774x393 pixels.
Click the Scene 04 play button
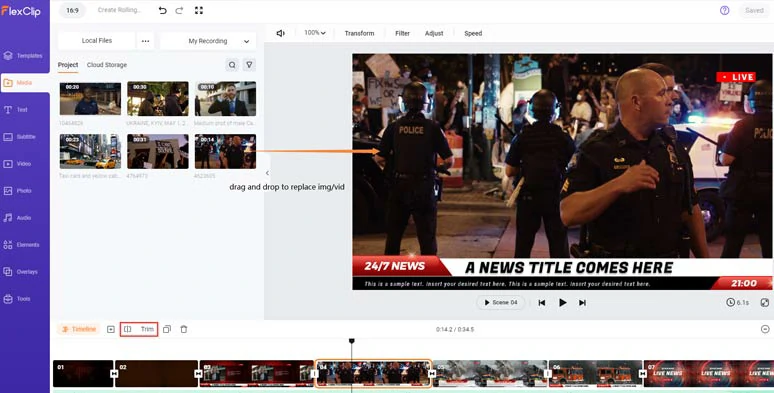tap(501, 303)
